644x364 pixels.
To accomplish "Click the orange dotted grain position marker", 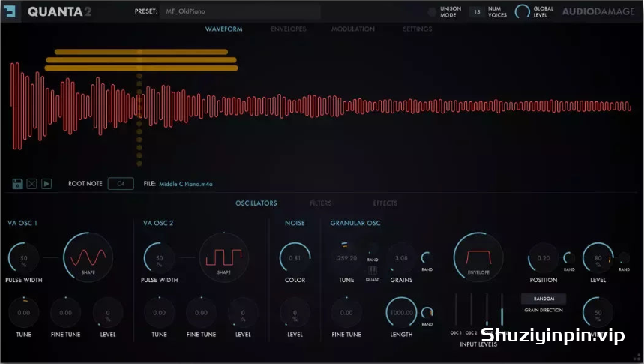I will [139, 119].
